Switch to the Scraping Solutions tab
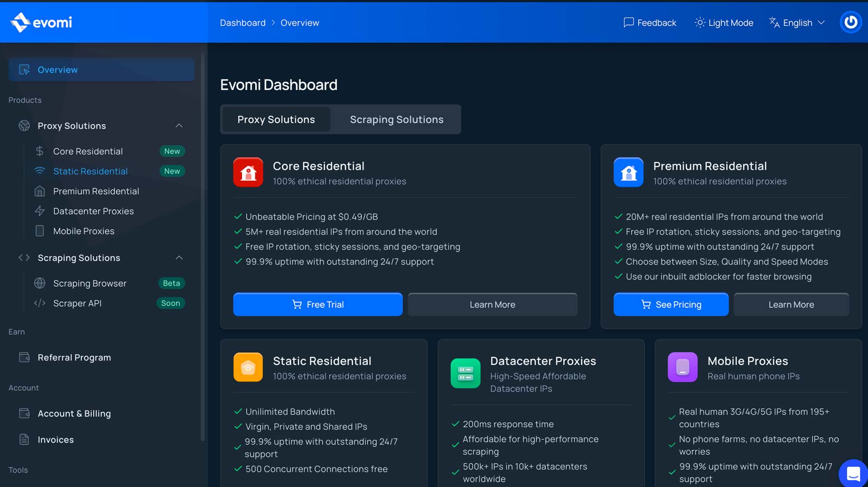Viewport: 868px width, 487px height. [396, 120]
